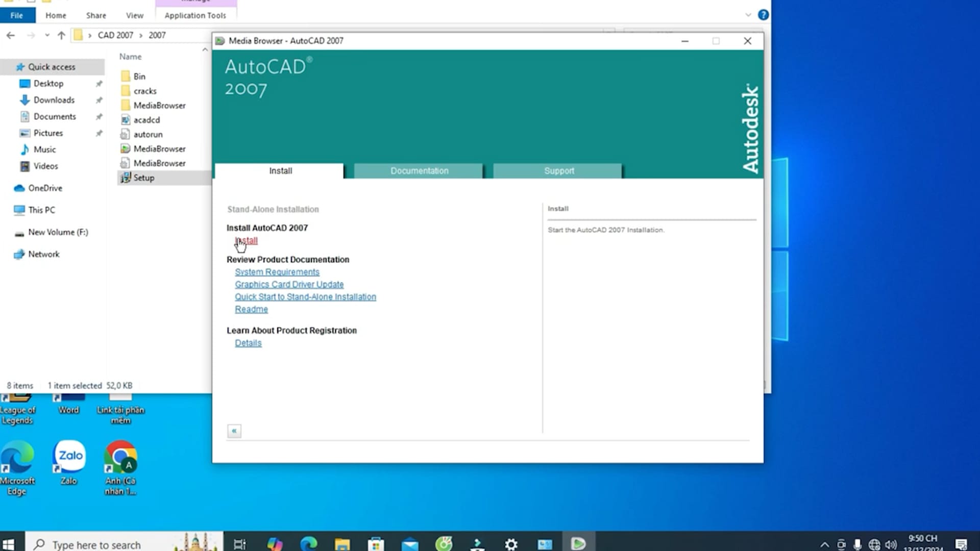Switch to the Documentation tab
Image resolution: width=980 pixels, height=551 pixels.
click(x=419, y=171)
